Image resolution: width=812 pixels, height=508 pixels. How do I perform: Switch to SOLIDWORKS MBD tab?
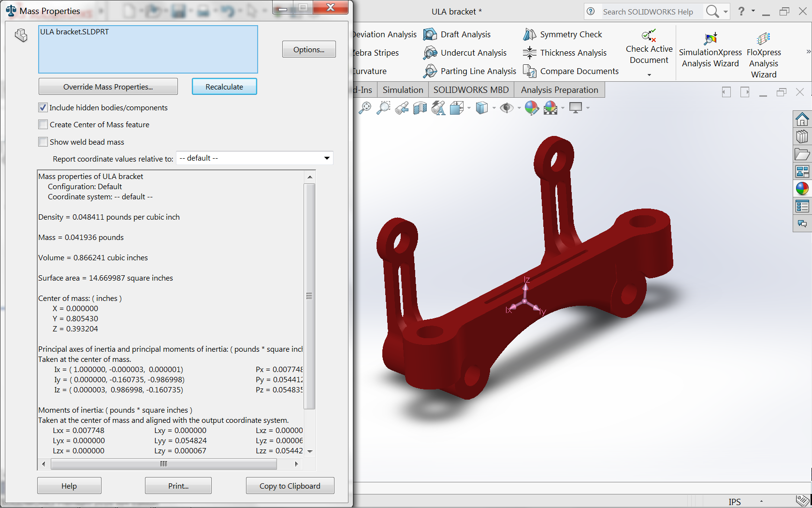click(x=471, y=90)
